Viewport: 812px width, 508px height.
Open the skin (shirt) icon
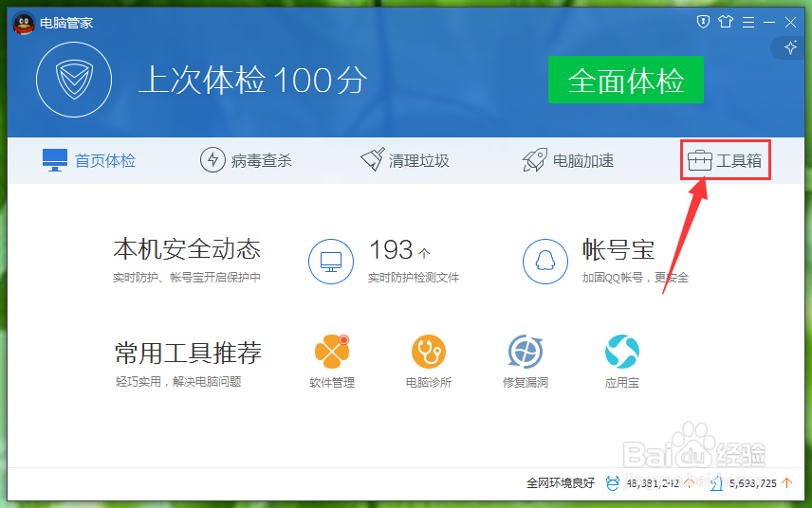726,22
